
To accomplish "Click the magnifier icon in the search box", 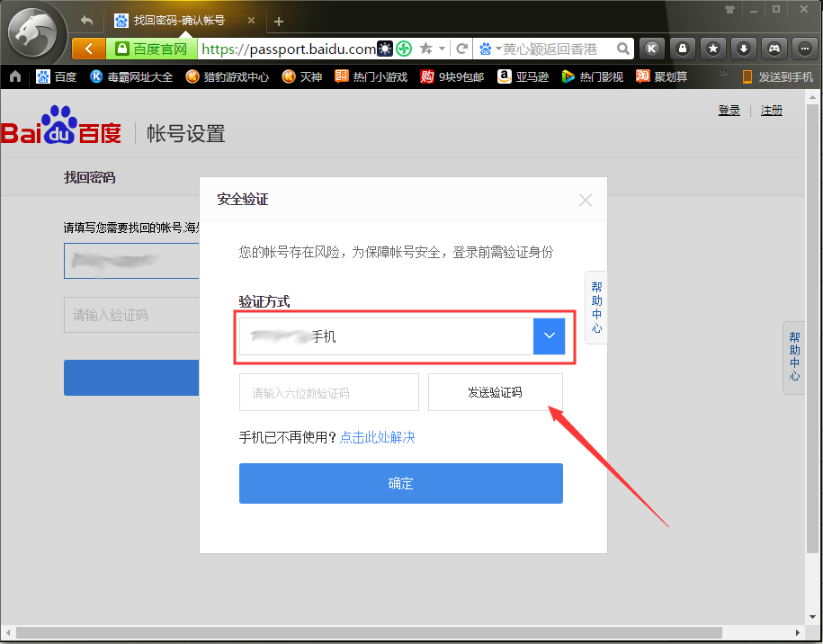I will [x=622, y=49].
